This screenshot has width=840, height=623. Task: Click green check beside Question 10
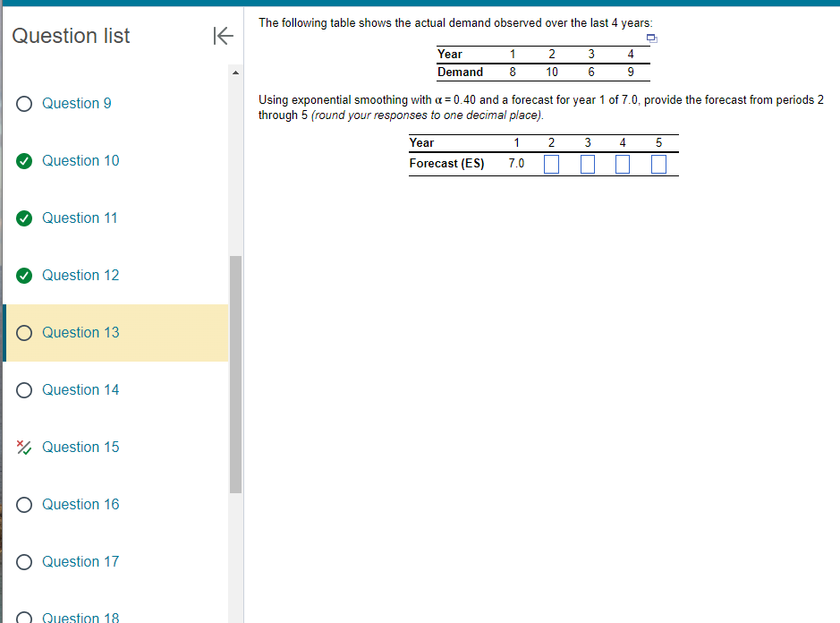click(x=24, y=161)
